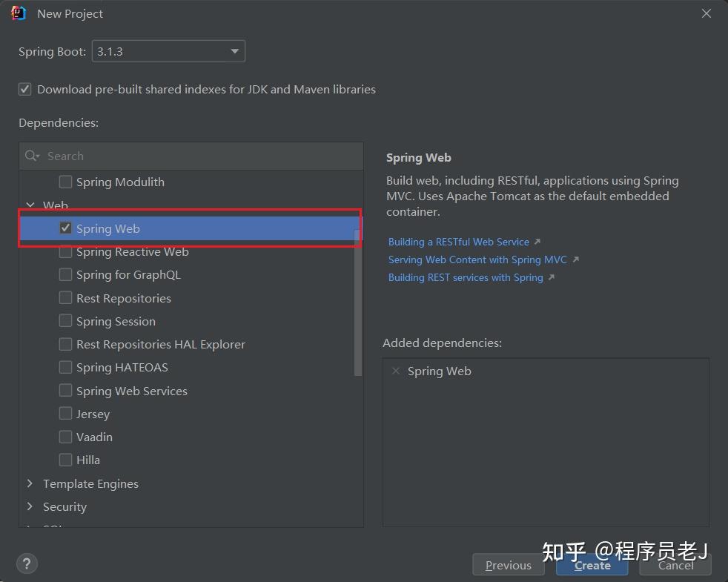
Task: Collapse the Web dependency category
Action: click(30, 205)
